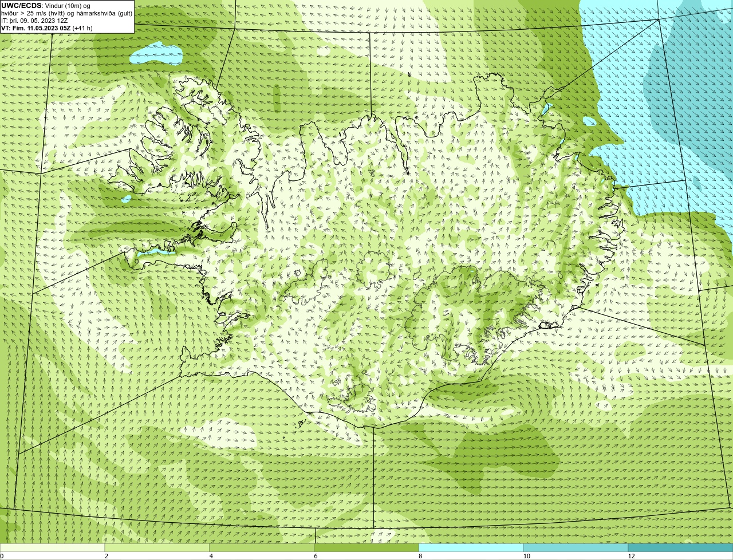Click the '4' tick label under the color bar

click(211, 556)
